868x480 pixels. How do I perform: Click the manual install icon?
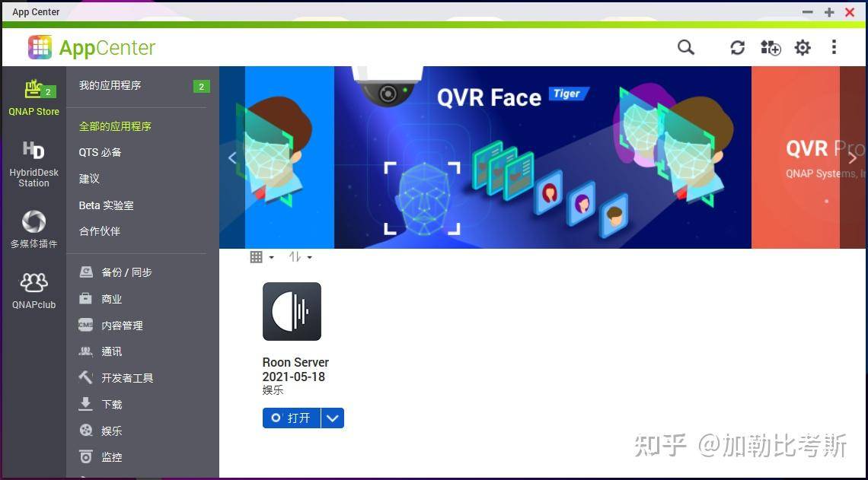(770, 48)
